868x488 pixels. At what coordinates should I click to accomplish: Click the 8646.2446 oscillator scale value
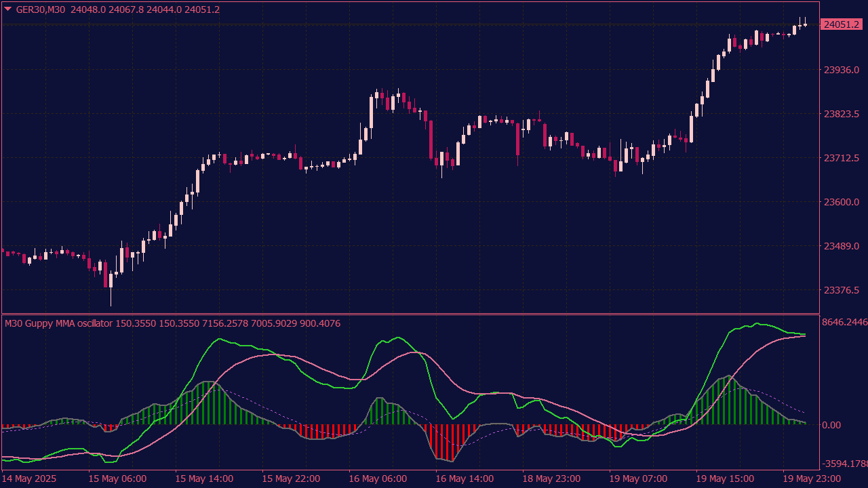point(844,322)
